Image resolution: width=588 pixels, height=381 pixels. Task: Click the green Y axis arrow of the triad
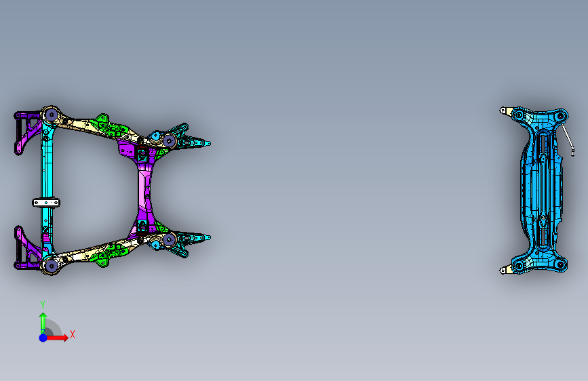point(43,323)
